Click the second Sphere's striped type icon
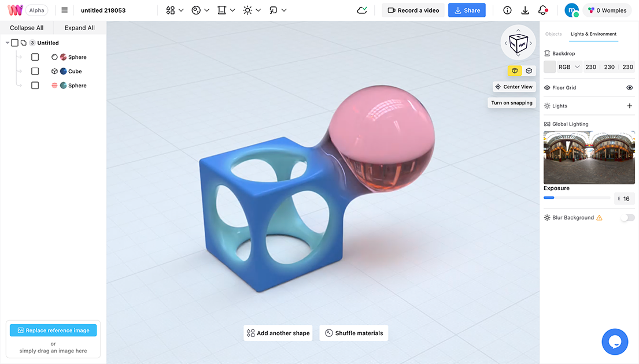The width and height of the screenshot is (639, 364). (54, 86)
